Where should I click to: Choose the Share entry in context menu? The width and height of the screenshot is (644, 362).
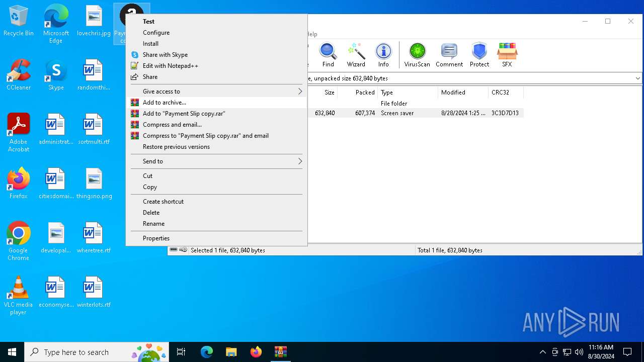(216, 77)
